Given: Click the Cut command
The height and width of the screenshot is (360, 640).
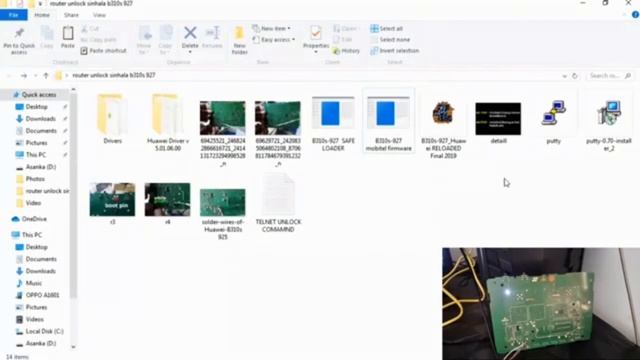Looking at the screenshot, I should 90,29.
